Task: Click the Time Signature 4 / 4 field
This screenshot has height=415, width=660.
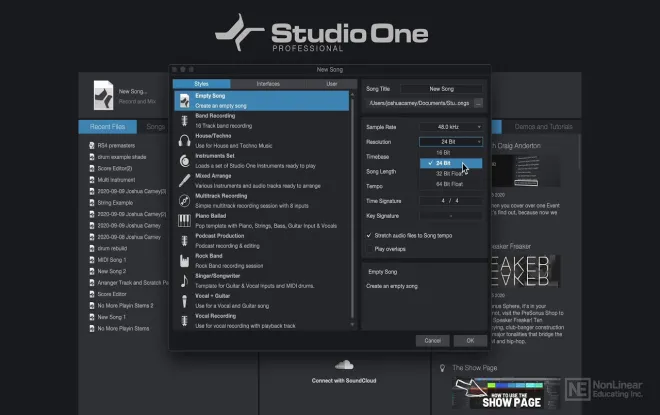Action: (451, 201)
